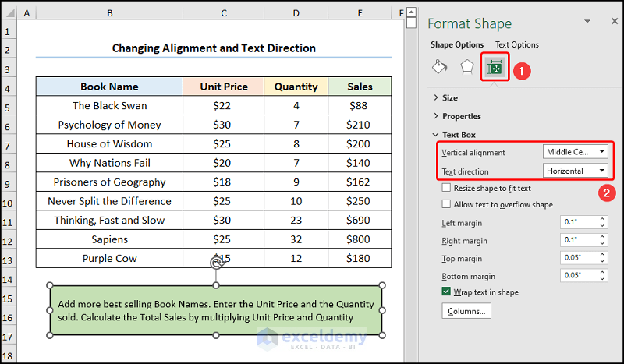Click the Columns... button
Screen dimensions: 624x364
(466, 311)
